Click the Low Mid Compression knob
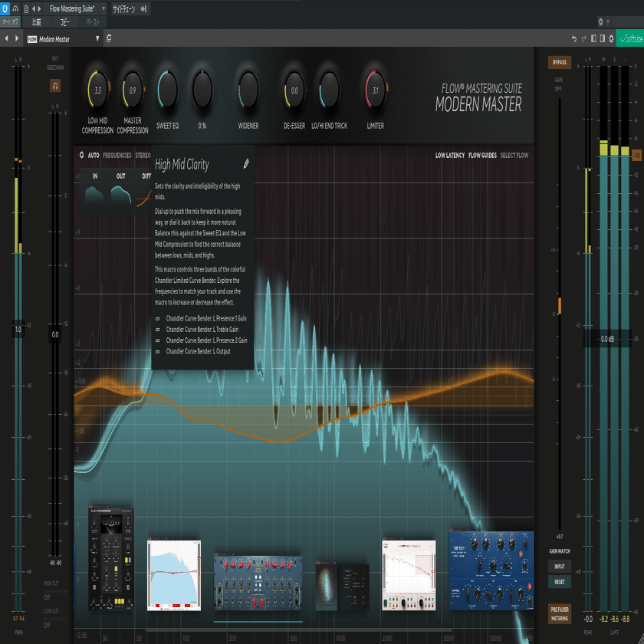The image size is (644, 644). click(x=98, y=90)
